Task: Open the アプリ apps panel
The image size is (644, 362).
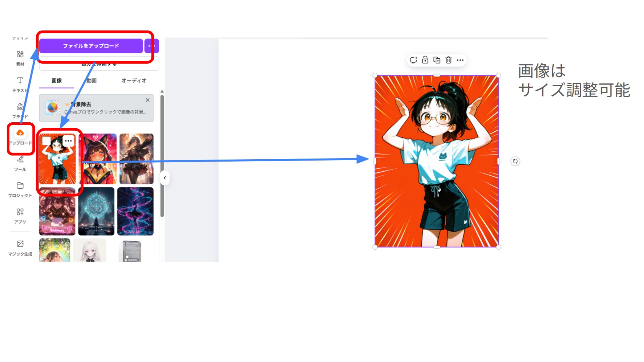Action: click(20, 216)
